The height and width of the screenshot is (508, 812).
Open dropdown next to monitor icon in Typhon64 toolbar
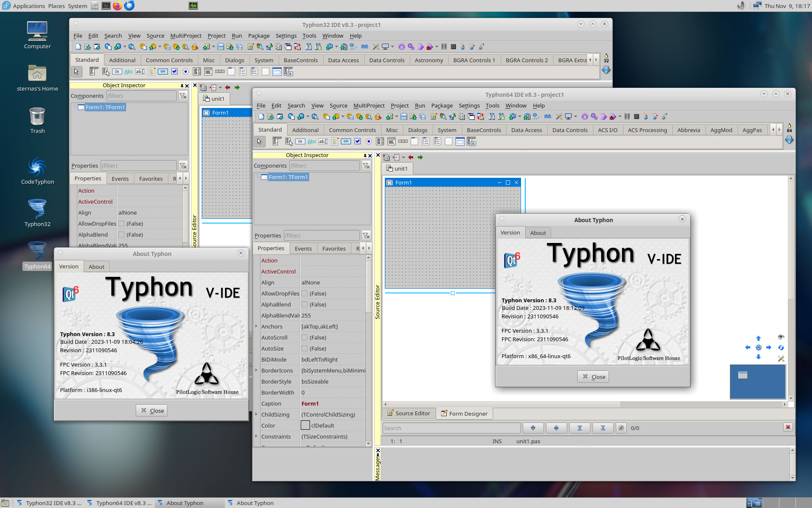576,116
